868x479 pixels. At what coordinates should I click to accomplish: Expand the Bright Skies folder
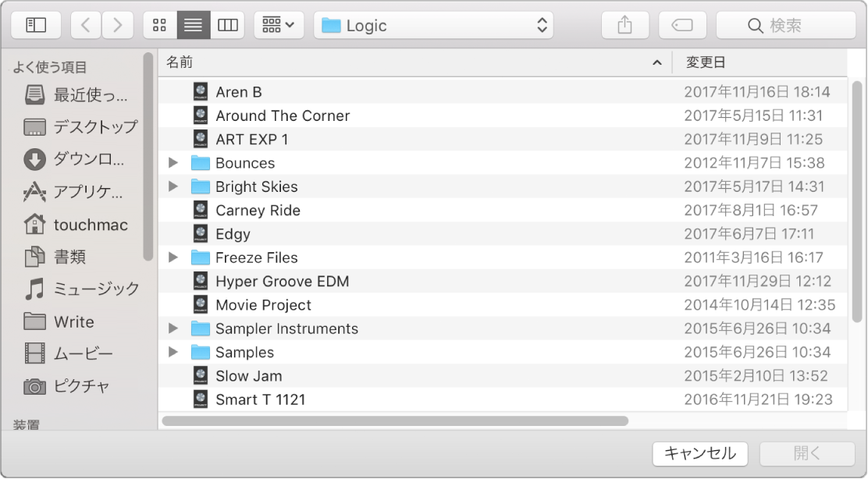coord(173,186)
